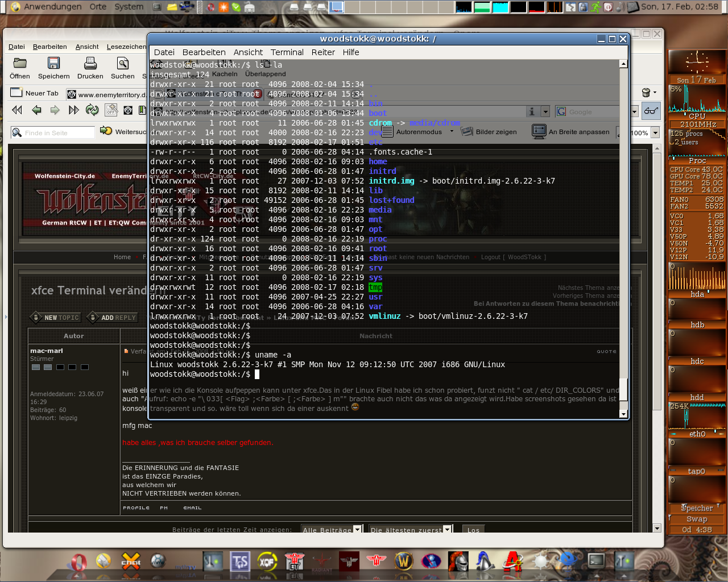Click ADD REPLY forum button
The width and height of the screenshot is (728, 582).
click(x=112, y=317)
